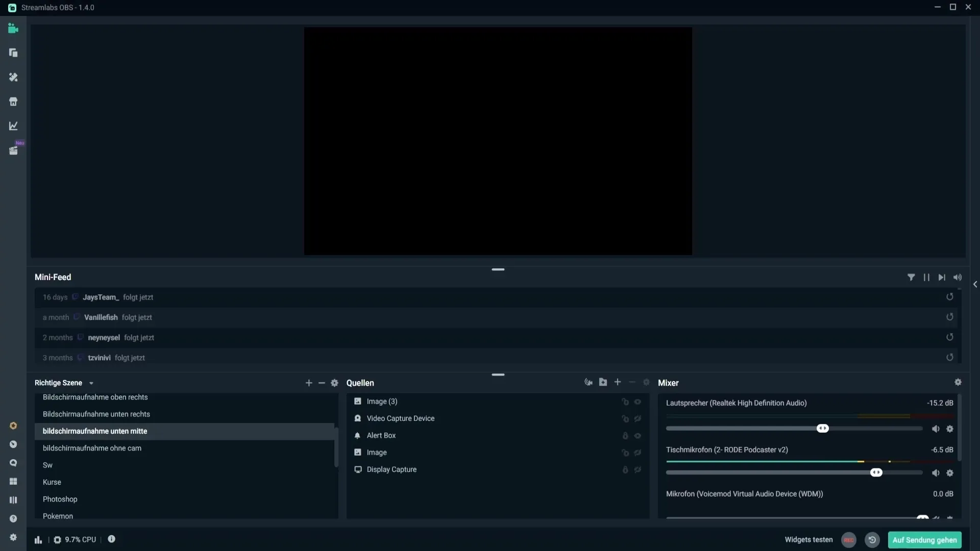This screenshot has height=551, width=980.
Task: Open the cloud chat bubble icon
Action: (13, 463)
